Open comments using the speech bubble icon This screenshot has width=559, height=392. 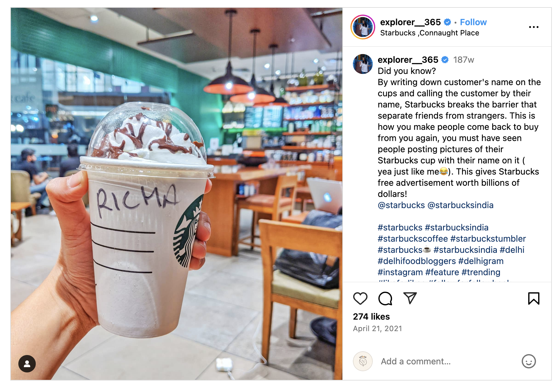[x=385, y=299]
